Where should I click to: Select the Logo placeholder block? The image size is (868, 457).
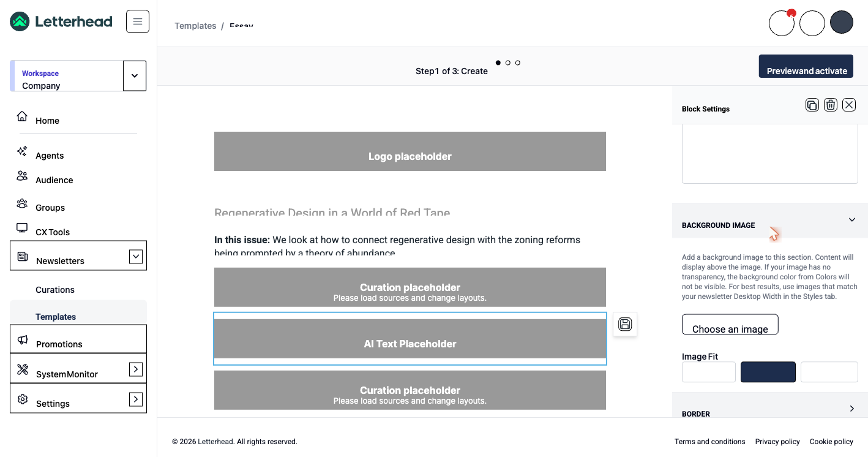(x=410, y=151)
